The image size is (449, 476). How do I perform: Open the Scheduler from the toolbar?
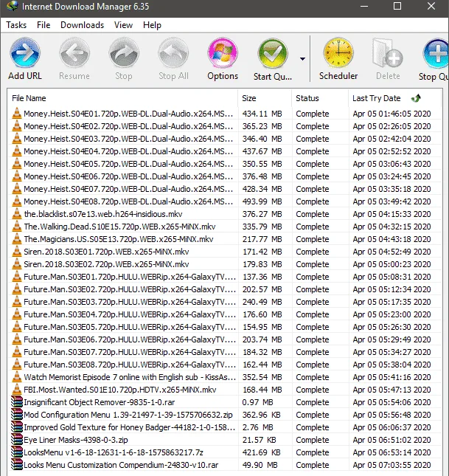pos(338,59)
